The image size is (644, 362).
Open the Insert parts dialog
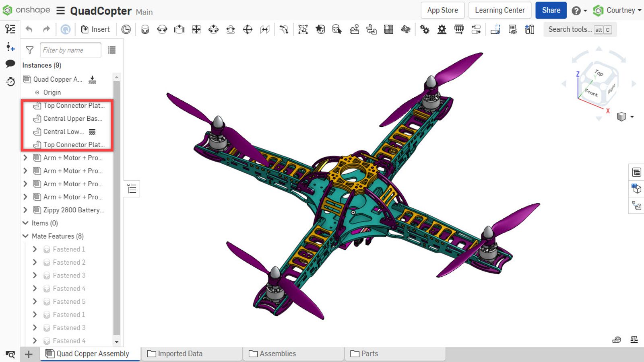pyautogui.click(x=95, y=29)
